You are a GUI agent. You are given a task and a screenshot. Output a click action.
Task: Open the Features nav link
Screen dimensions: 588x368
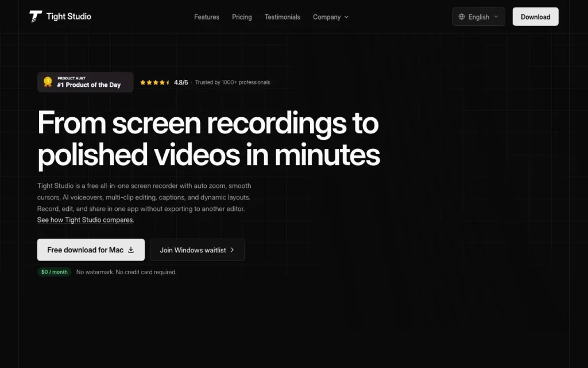[x=207, y=17]
